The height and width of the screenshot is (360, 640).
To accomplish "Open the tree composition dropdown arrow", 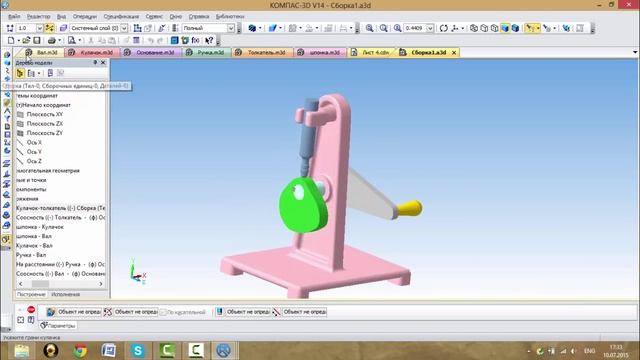I will click(x=39, y=73).
